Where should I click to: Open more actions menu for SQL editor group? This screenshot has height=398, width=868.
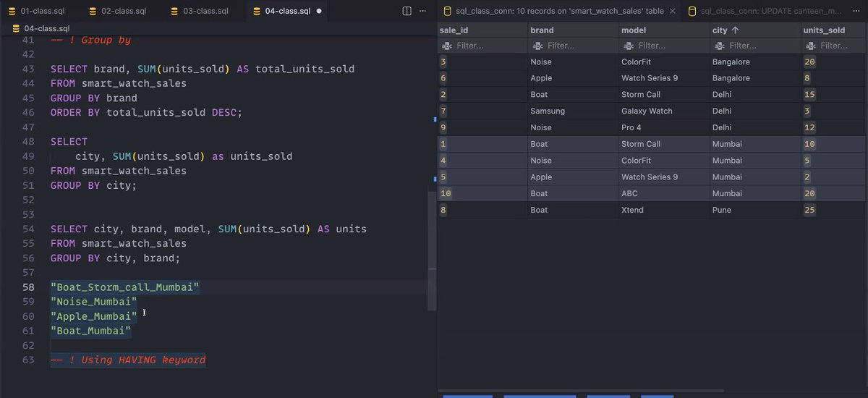coord(423,11)
